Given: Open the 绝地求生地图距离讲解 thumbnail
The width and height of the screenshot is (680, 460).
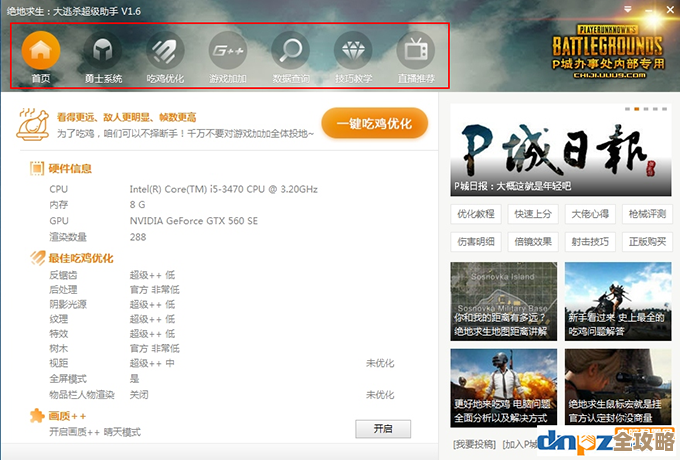Looking at the screenshot, I should pyautogui.click(x=503, y=300).
